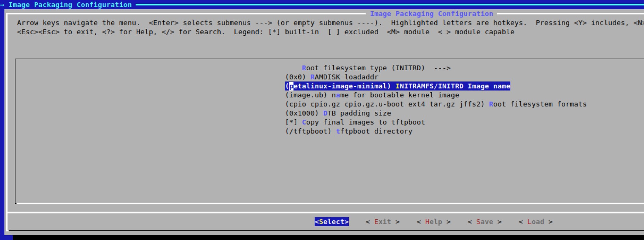Click the ---> arrow after Root filesystem type

pyautogui.click(x=442, y=68)
